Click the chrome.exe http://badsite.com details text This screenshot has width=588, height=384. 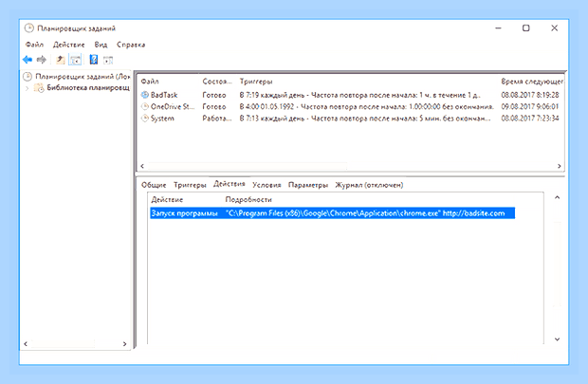pos(365,213)
